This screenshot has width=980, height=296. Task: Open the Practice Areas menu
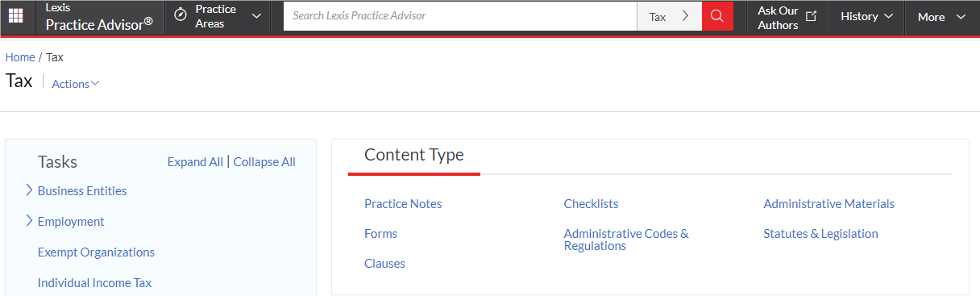(x=218, y=16)
